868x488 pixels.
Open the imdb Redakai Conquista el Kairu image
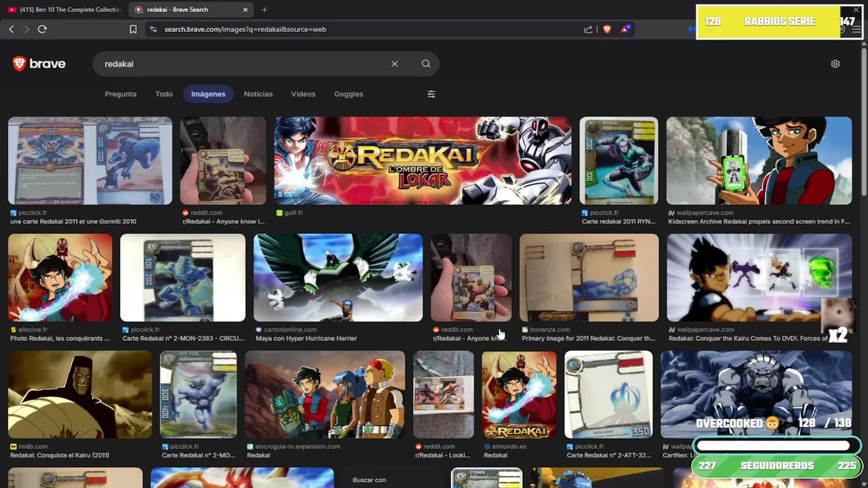(x=80, y=394)
